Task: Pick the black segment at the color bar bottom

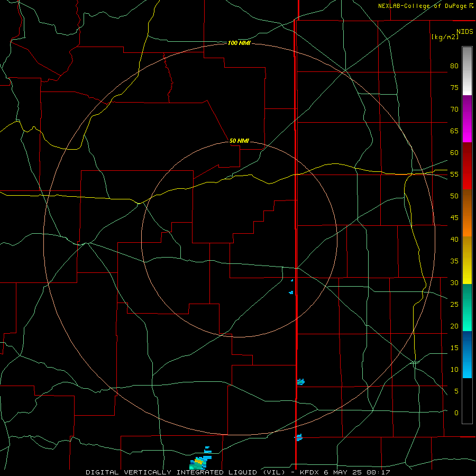Action: [467, 400]
